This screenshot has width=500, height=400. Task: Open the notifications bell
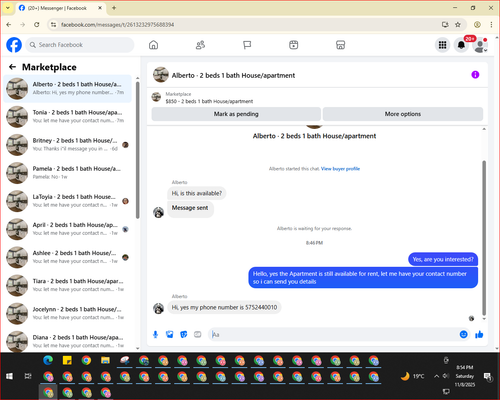[x=461, y=45]
